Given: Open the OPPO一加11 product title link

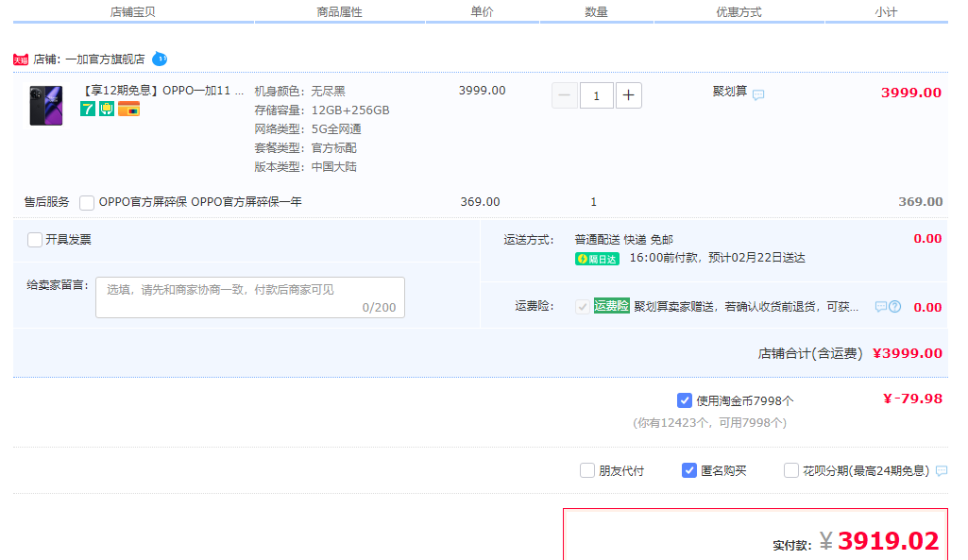Looking at the screenshot, I should pos(163,91).
